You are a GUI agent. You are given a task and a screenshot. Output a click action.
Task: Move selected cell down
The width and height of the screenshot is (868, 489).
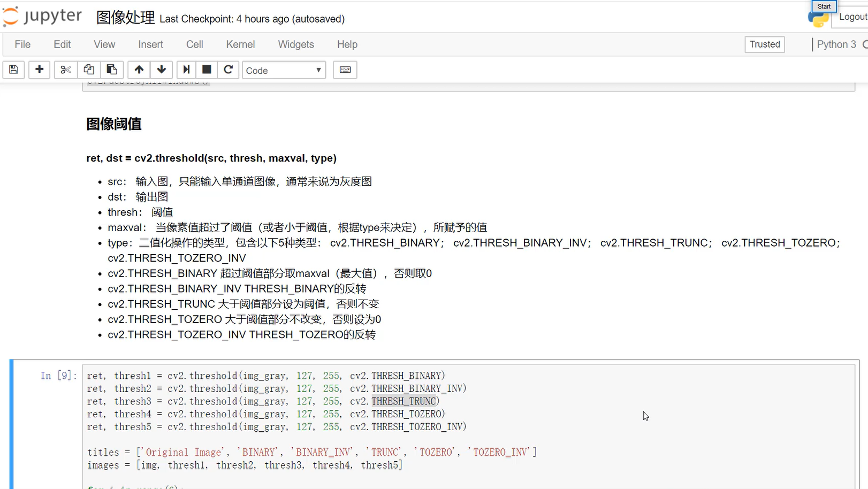tap(162, 70)
